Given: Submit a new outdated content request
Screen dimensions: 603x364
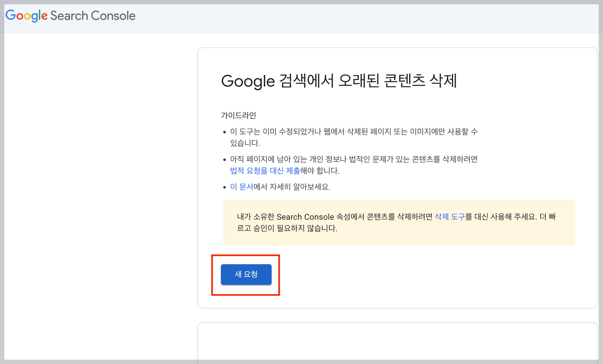Looking at the screenshot, I should (246, 275).
